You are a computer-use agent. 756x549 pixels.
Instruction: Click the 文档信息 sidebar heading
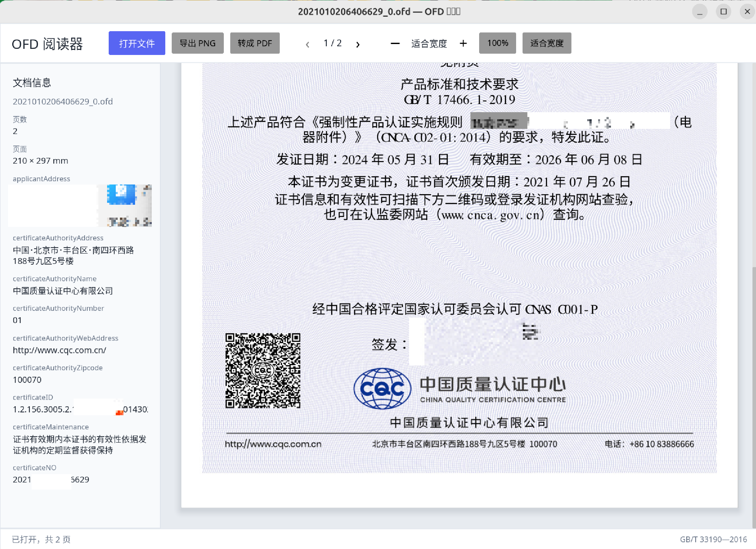(x=32, y=83)
